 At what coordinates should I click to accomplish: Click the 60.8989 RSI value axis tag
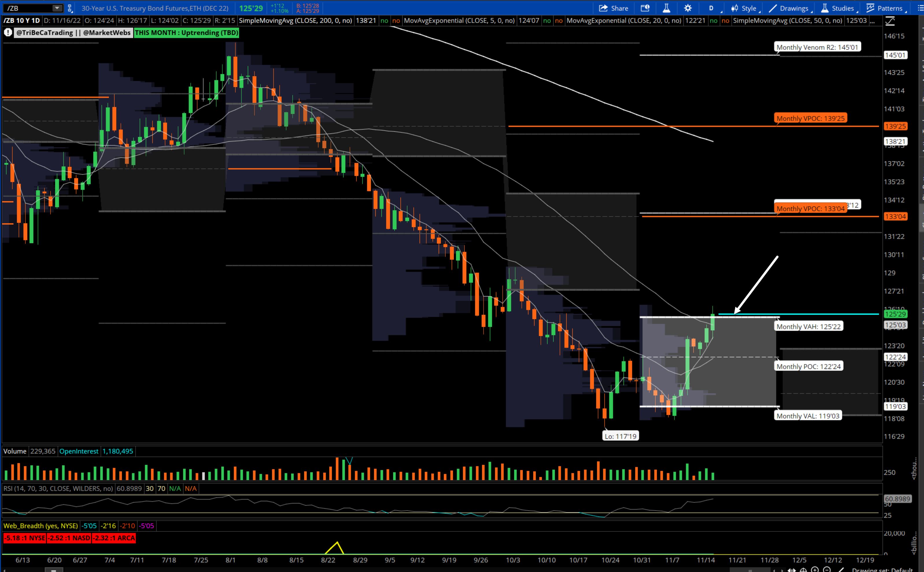[x=897, y=499]
